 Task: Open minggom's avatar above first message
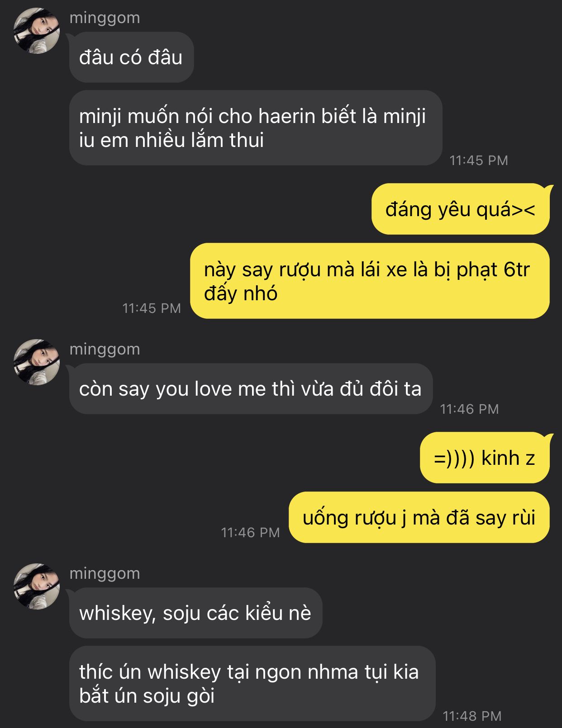[x=37, y=31]
